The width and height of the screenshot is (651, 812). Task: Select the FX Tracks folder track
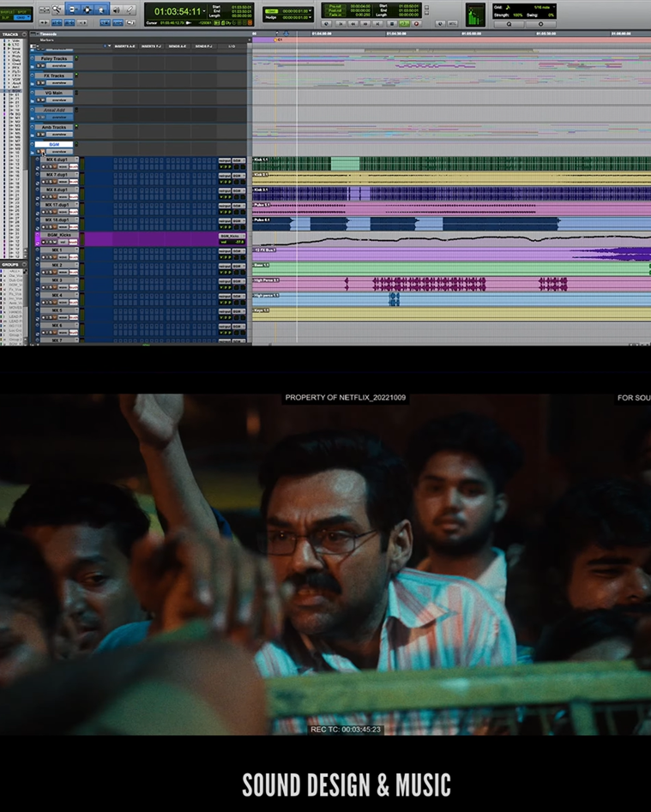[x=54, y=75]
